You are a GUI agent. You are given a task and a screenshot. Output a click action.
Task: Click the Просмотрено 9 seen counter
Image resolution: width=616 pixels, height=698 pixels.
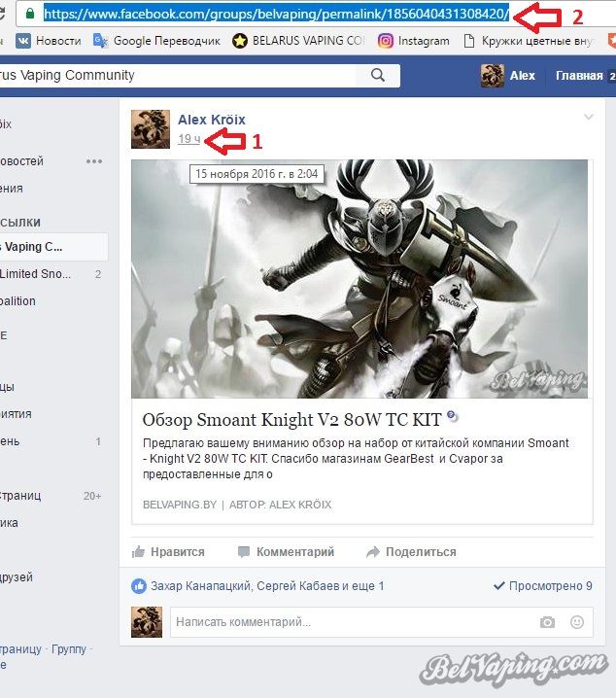[x=543, y=586]
